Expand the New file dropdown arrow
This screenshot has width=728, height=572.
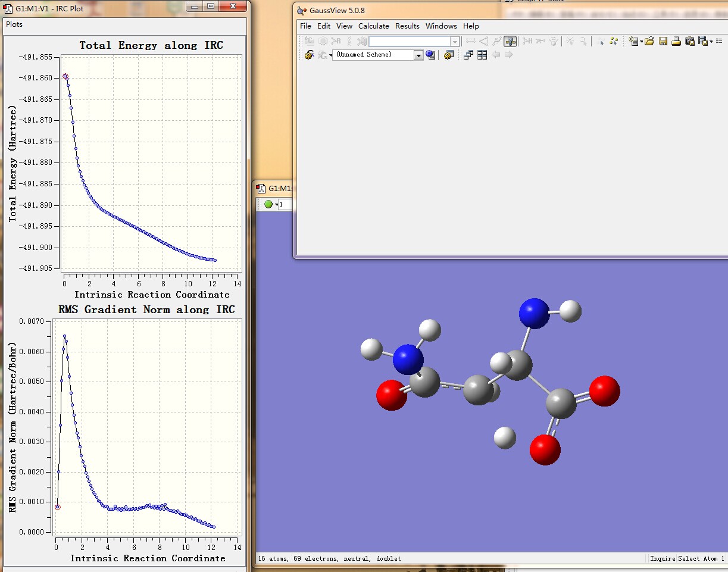pos(641,42)
